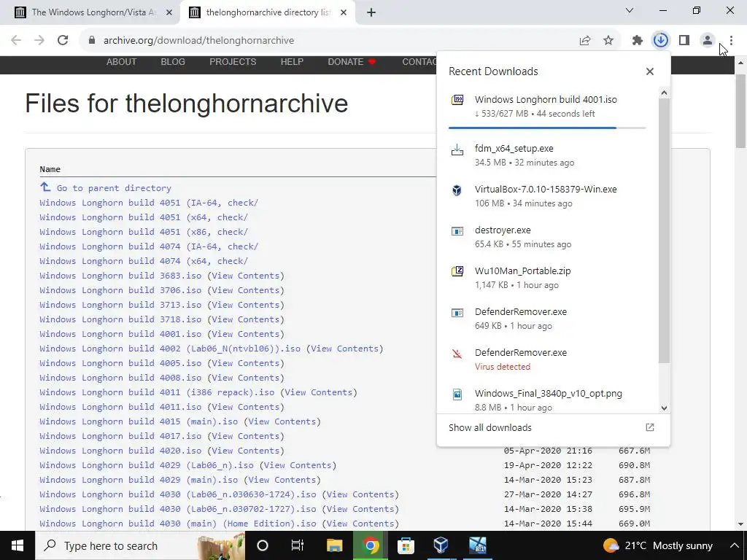Open build 4011 (i386 repack).iso link
747x560 pixels.
tap(158, 392)
